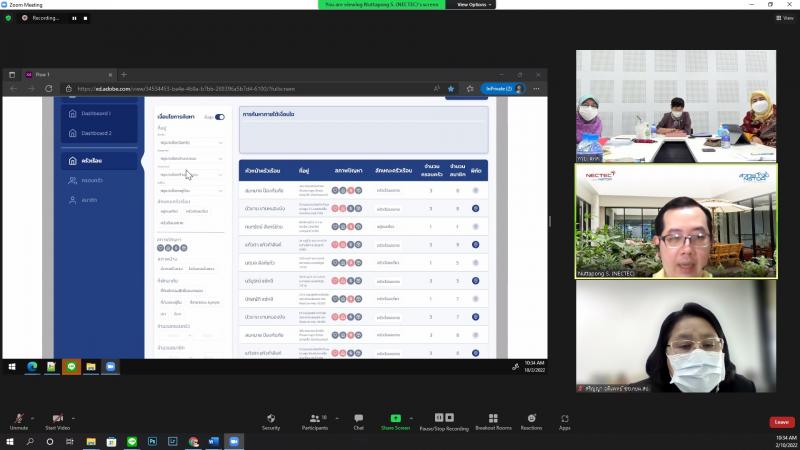Toggle the first status circle in filter panel
This screenshot has width=800, height=450.
(x=160, y=248)
